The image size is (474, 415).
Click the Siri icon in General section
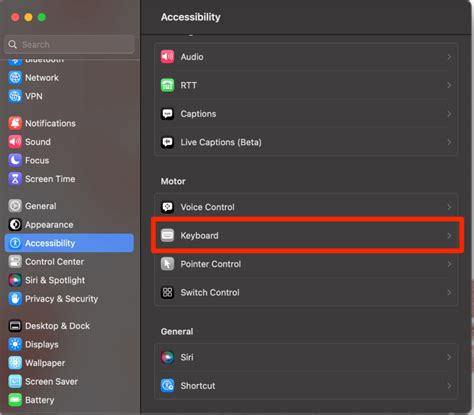point(167,357)
